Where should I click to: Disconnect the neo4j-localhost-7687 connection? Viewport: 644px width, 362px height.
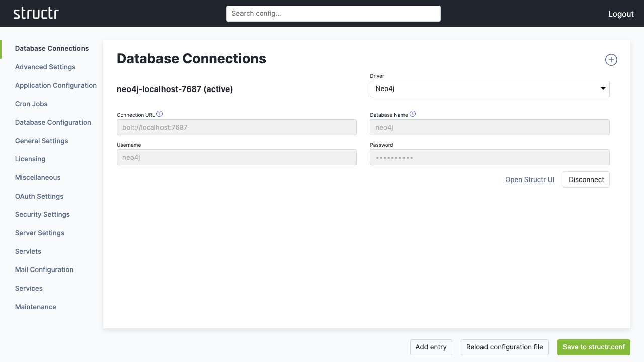[x=586, y=179]
